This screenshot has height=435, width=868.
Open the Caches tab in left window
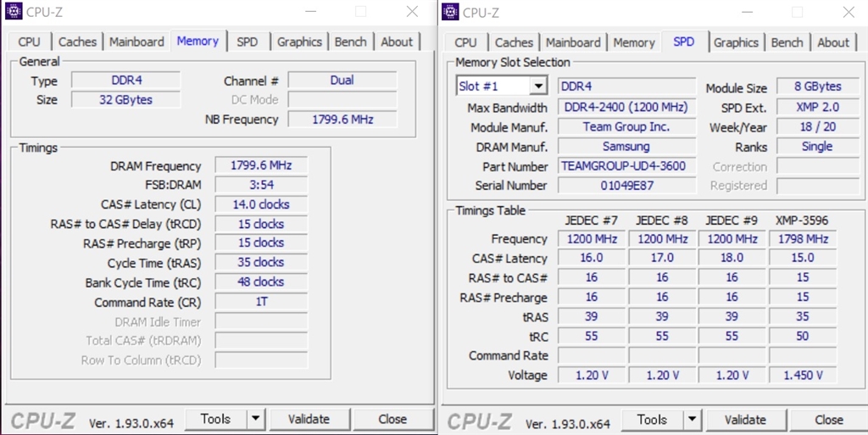coord(77,42)
